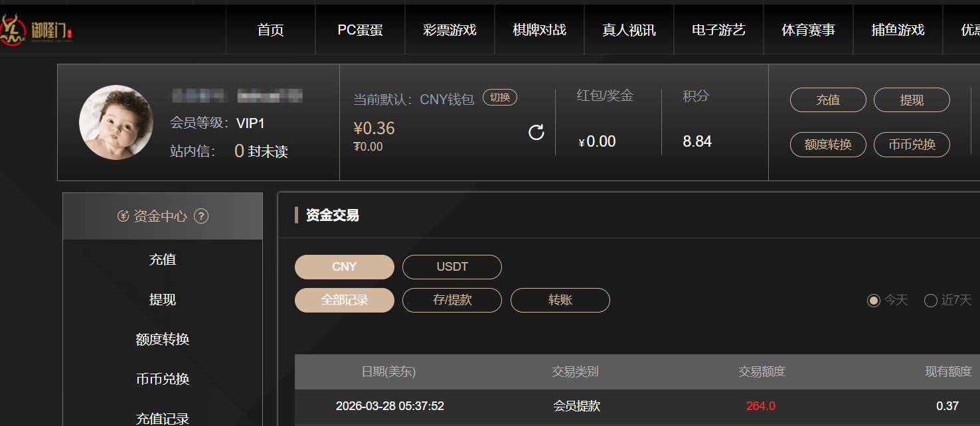Open 首页 in the top navigation
This screenshot has width=980, height=426.
coord(271,30)
